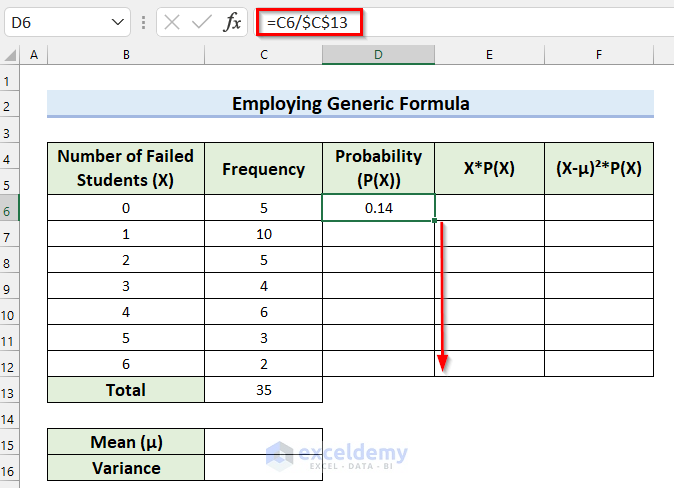Expand the Name Box dropdown arrow
Image resolution: width=674 pixels, height=488 pixels.
pos(119,22)
